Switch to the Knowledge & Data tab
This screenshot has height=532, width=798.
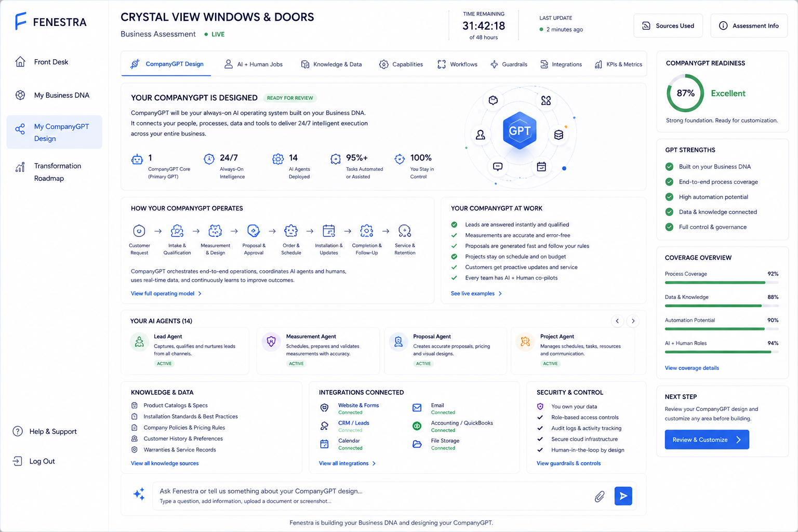tap(331, 64)
